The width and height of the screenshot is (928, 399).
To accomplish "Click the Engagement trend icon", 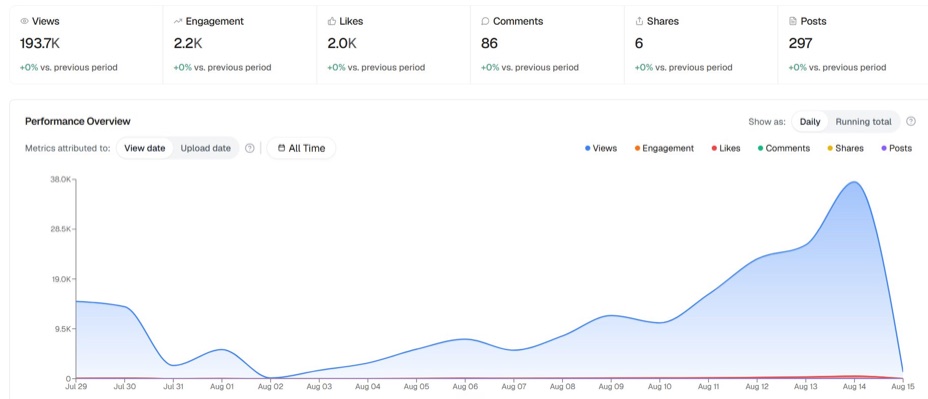I will [178, 21].
